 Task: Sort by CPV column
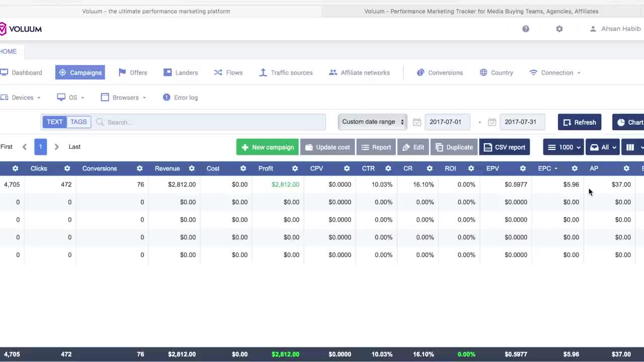pyautogui.click(x=316, y=168)
